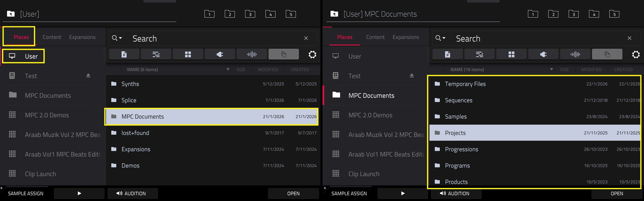Screen dimensions: 644x201
Task: Open search options dropdown in right browser
Action: coord(441,38)
